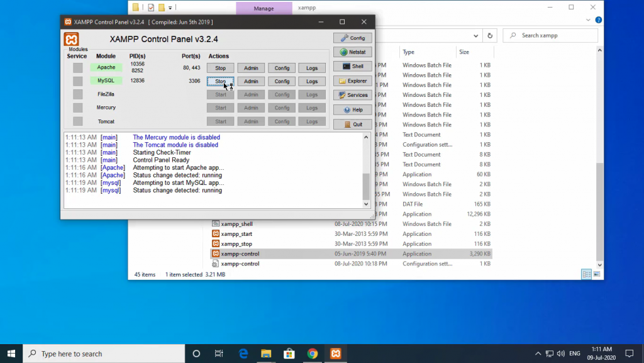Screen dimensions: 644x363
Task: Click Apache module label
Action: tap(106, 67)
